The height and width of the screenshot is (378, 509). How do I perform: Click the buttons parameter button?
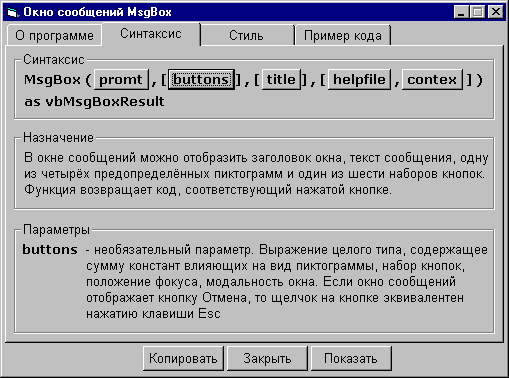tap(201, 80)
